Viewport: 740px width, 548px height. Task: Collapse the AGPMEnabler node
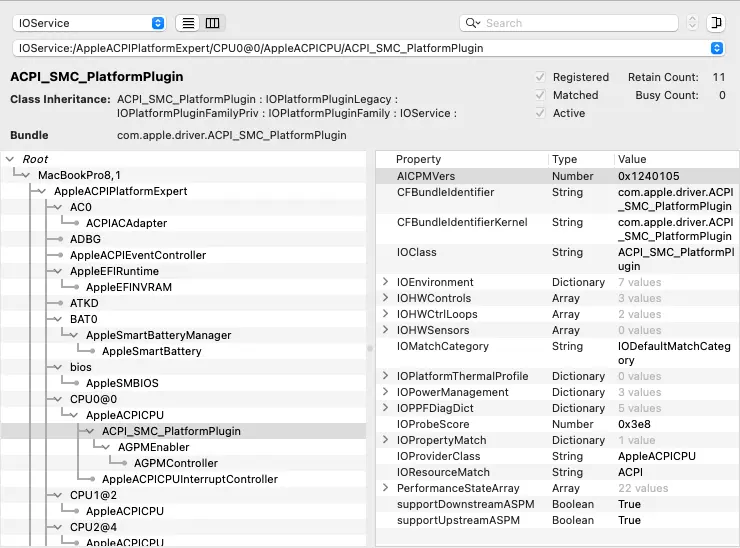point(106,447)
